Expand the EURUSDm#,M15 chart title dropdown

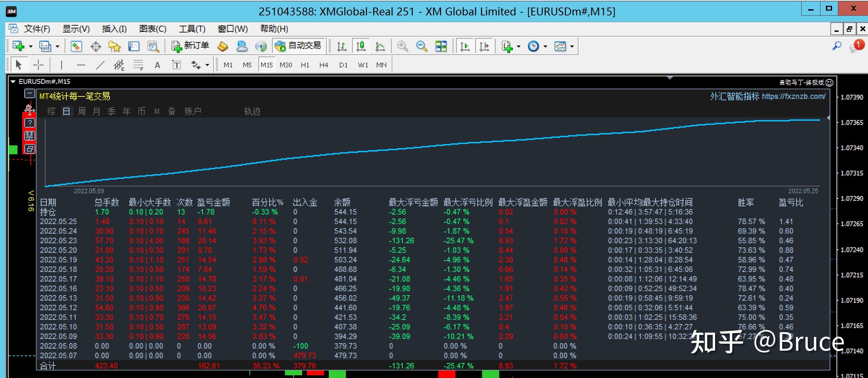pos(13,81)
